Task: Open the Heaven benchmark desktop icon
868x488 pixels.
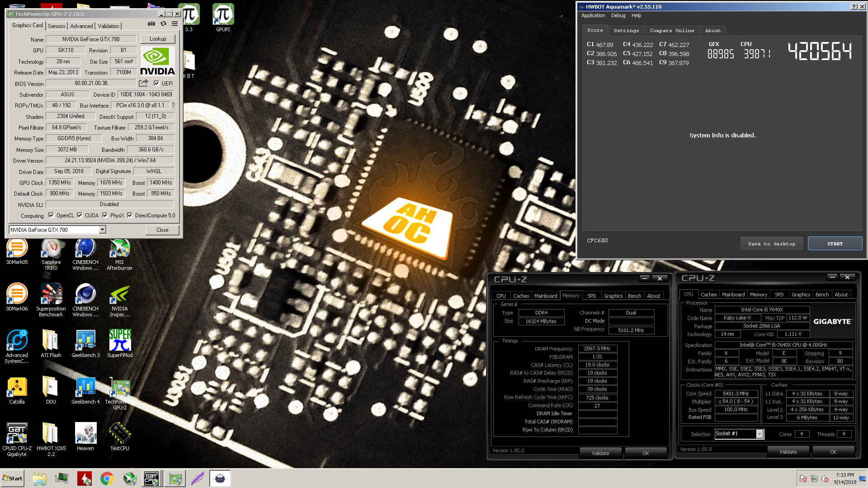Action: [85, 436]
